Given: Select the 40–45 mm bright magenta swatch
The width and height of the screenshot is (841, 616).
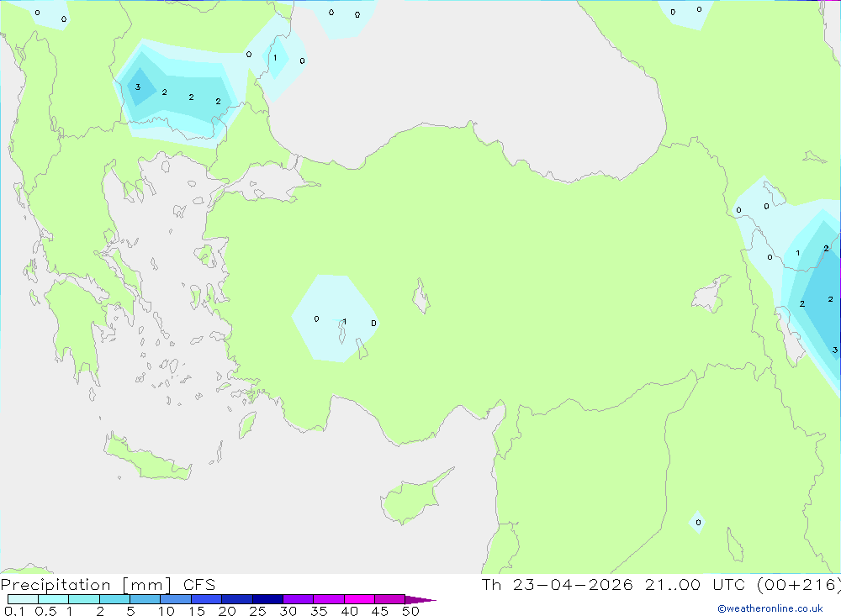Looking at the screenshot, I should pos(359,599).
